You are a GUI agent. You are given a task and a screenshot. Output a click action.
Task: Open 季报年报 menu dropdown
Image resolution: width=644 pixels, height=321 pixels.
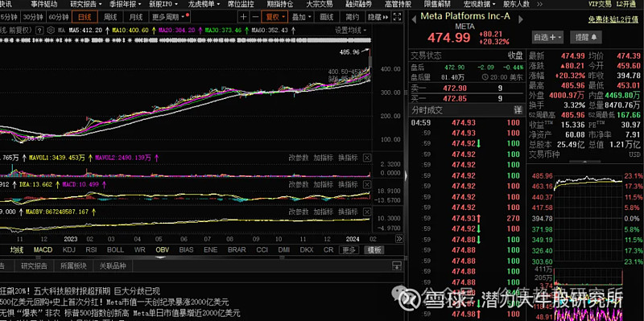click(x=126, y=4)
